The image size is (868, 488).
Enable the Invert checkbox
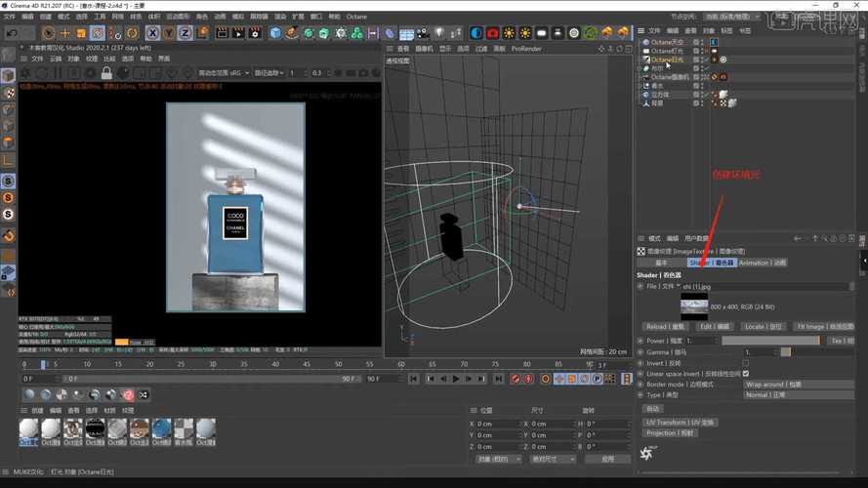tap(746, 363)
